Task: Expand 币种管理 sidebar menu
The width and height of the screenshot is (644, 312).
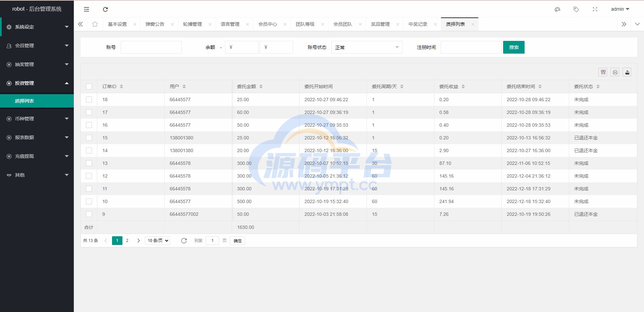Action: (x=37, y=119)
